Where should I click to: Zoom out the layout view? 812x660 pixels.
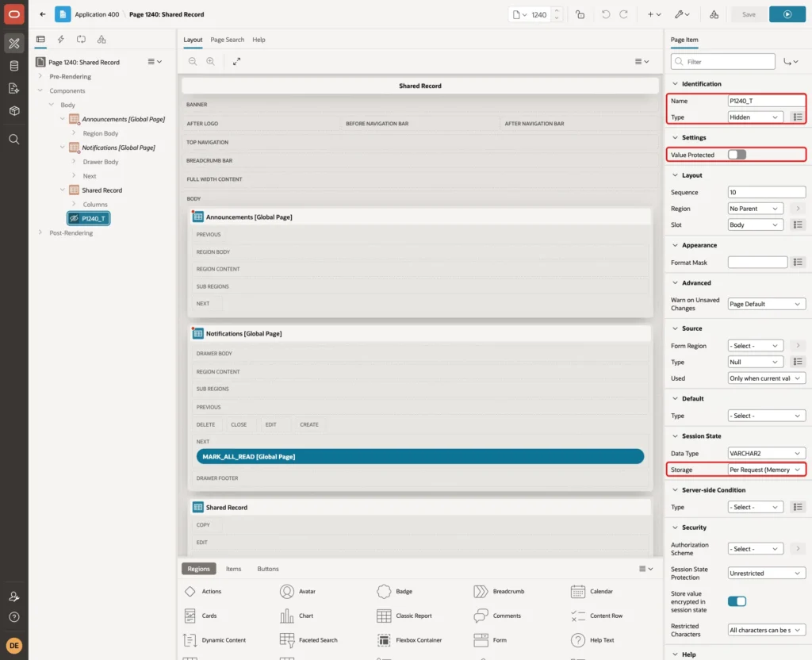pos(193,61)
